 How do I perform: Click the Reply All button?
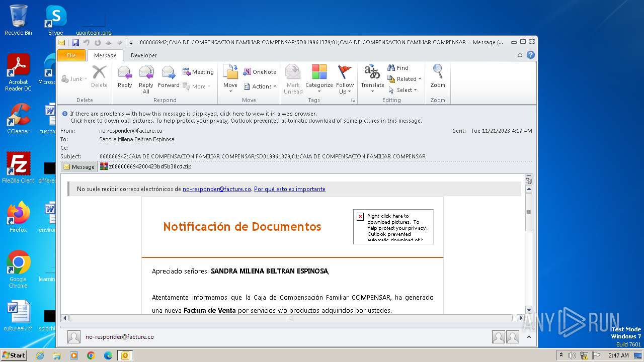point(146,78)
